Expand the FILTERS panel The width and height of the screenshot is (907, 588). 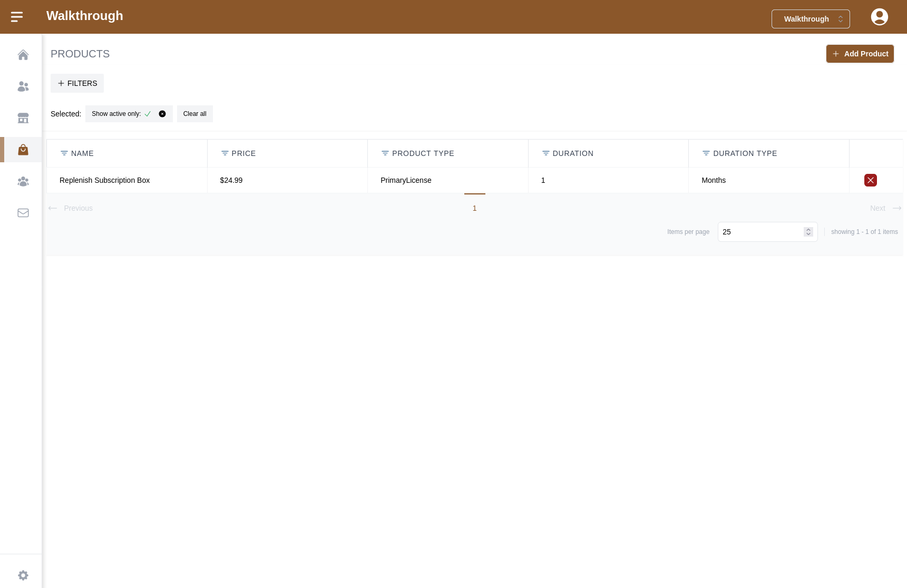tap(77, 83)
